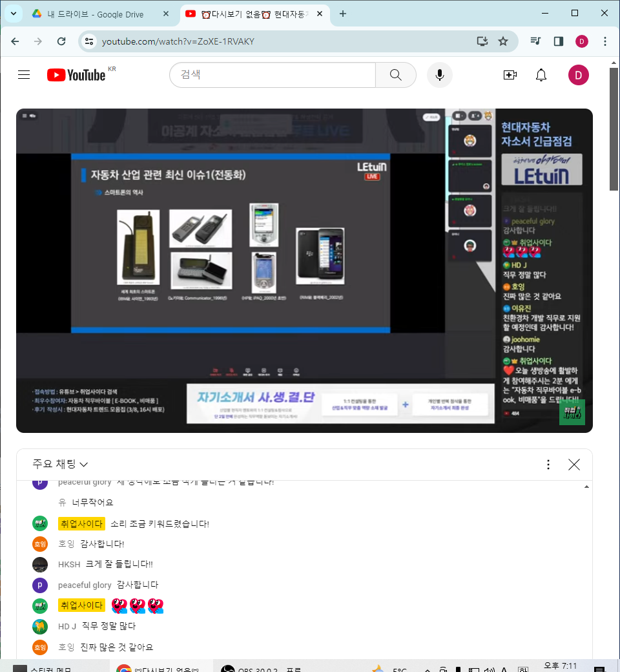Toggle the Chrome side panel
The height and width of the screenshot is (672, 620).
pyautogui.click(x=558, y=41)
